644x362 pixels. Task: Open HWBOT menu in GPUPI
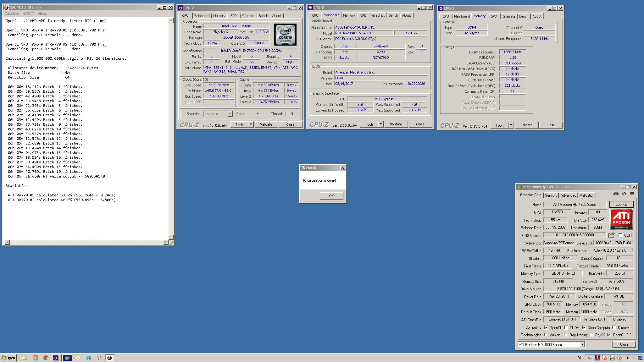click(x=28, y=14)
